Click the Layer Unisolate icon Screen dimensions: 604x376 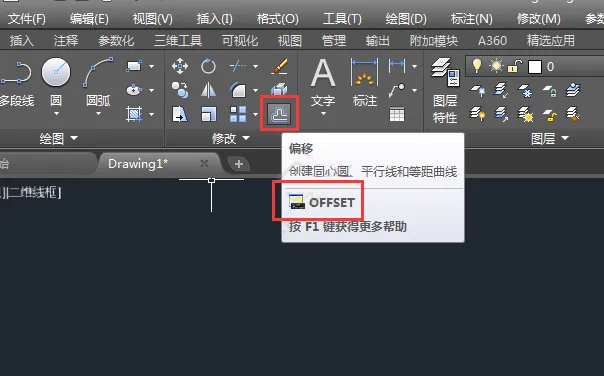click(x=501, y=114)
